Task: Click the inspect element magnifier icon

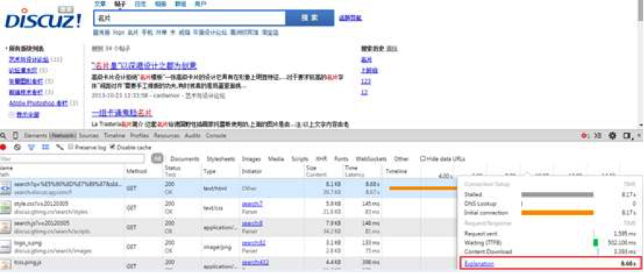Action: [3, 135]
